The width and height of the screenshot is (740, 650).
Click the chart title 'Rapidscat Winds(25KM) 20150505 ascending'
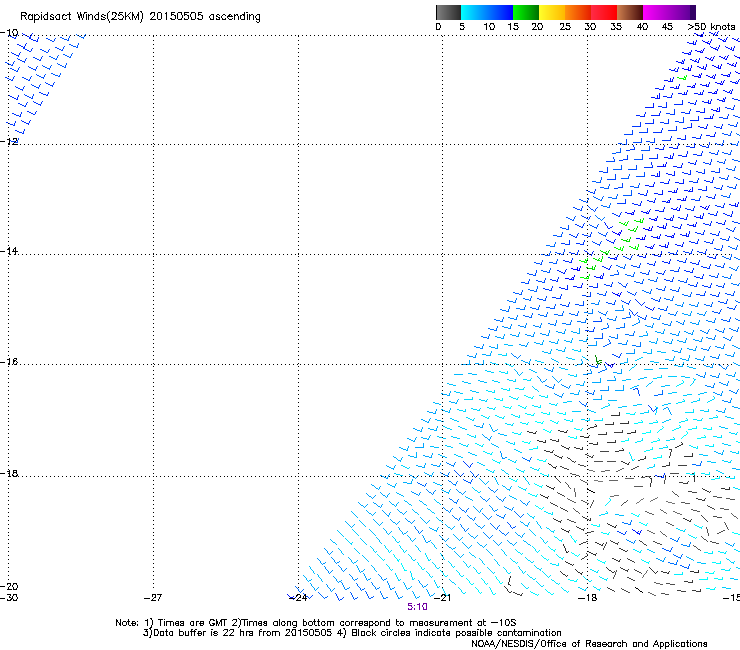(x=140, y=17)
